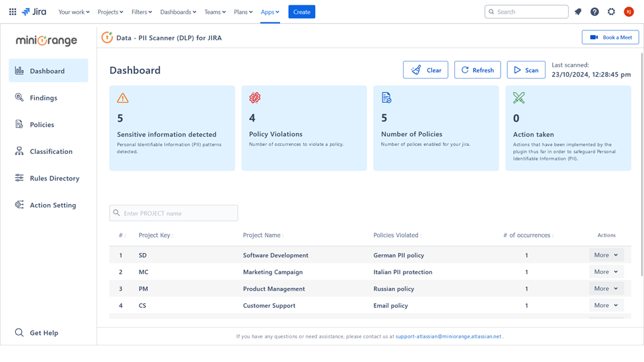Screen dimensions: 644x362
Task: Expand the Your work menu
Action: (74, 12)
